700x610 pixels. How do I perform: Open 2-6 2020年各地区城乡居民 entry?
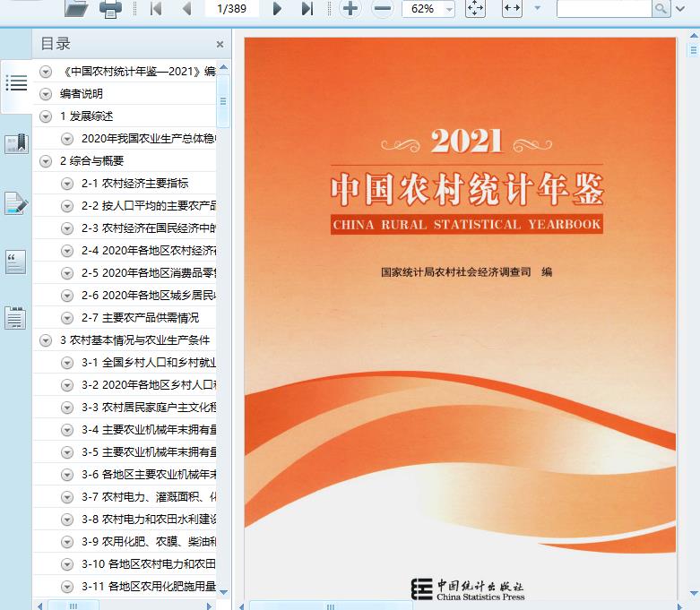tap(149, 296)
